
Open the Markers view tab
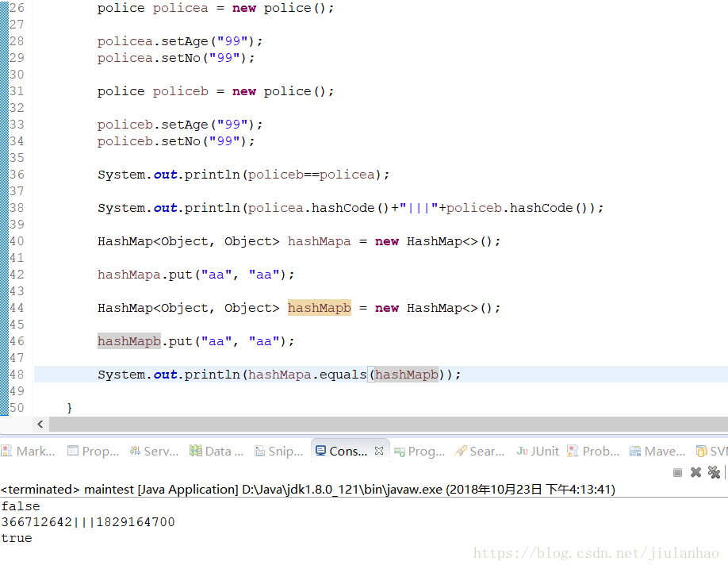point(29,451)
